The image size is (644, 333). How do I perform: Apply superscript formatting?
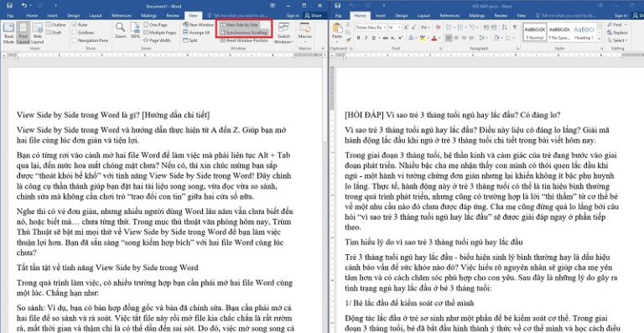click(401, 39)
